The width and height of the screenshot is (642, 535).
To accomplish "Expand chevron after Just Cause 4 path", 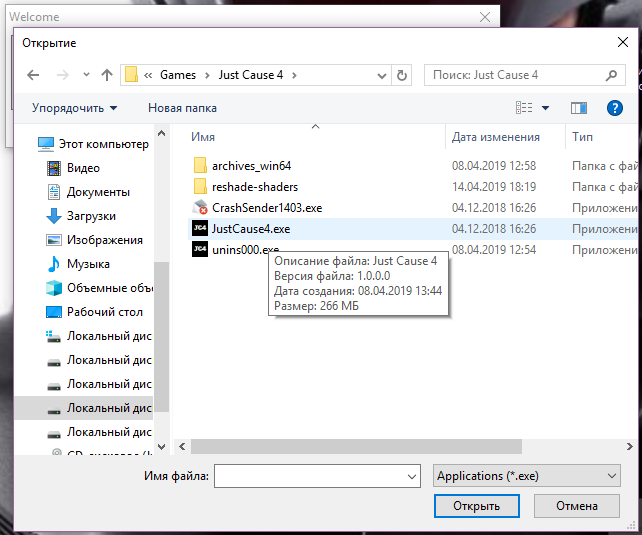I will (294, 75).
